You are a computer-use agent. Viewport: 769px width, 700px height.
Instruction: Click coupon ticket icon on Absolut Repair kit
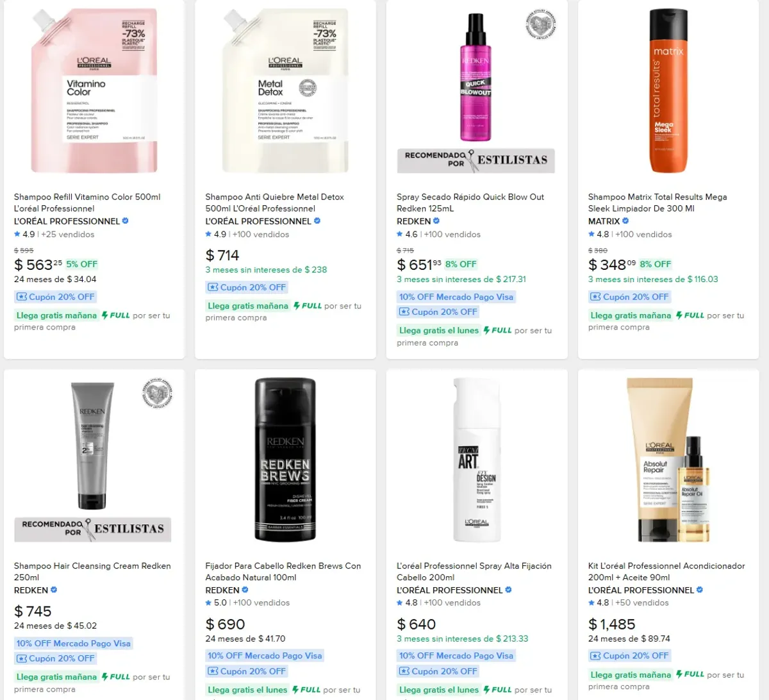click(x=596, y=656)
